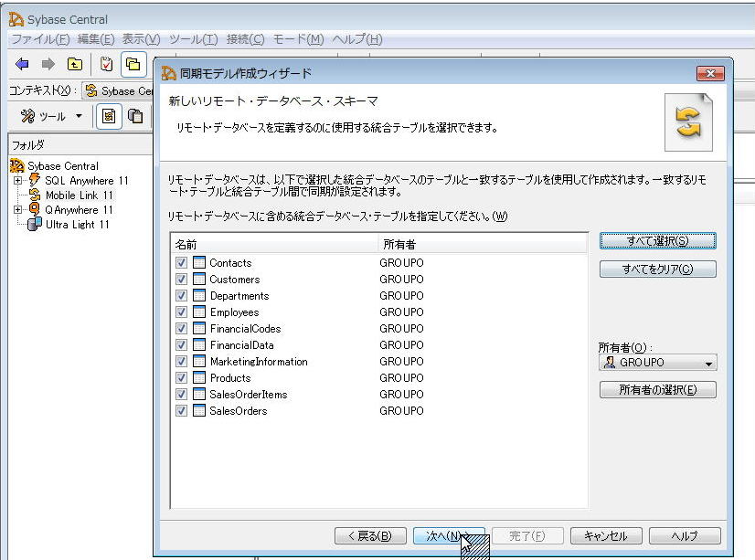Image resolution: width=755 pixels, height=560 pixels.
Task: Toggle the folders view toolbar icon
Action: coord(133,64)
